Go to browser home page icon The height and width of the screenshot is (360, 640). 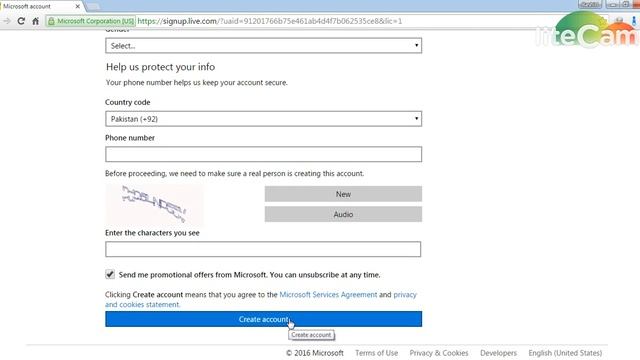36,21
